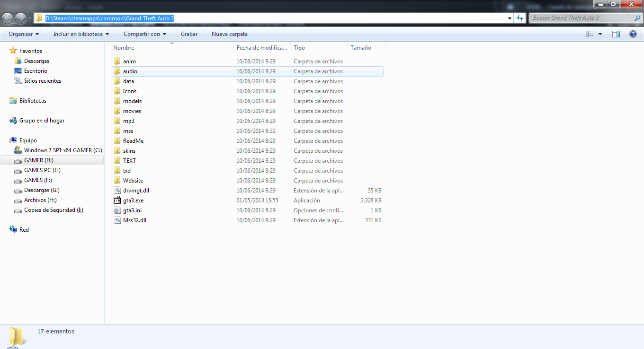Image resolution: width=644 pixels, height=349 pixels.
Task: Select the gta3.exe application icon
Action: tap(117, 201)
